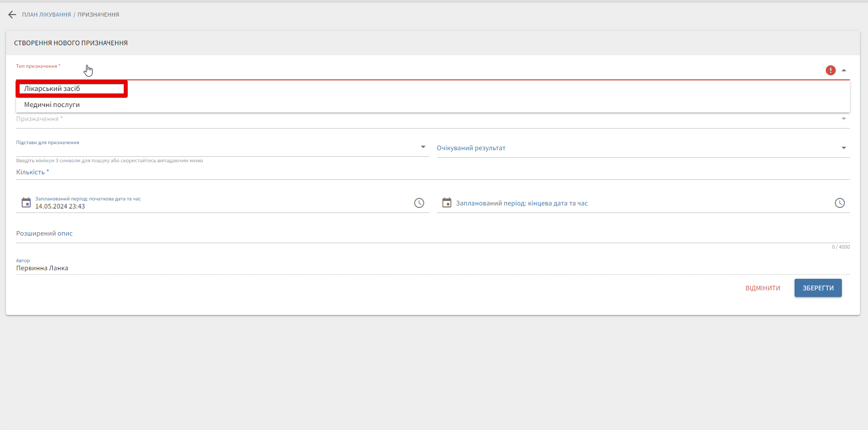Click the start date value 14.05.2024 23:43

click(x=60, y=206)
